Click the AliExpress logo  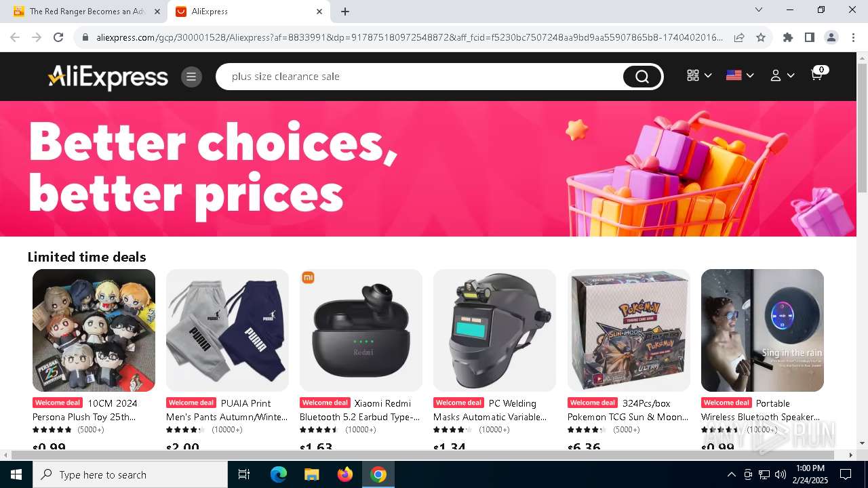[108, 77]
